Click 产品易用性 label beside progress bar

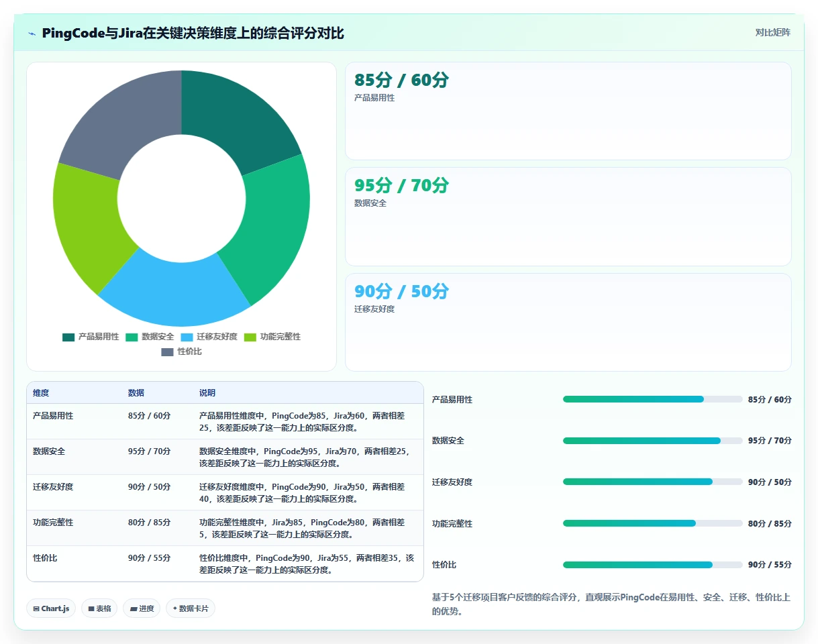coord(452,399)
